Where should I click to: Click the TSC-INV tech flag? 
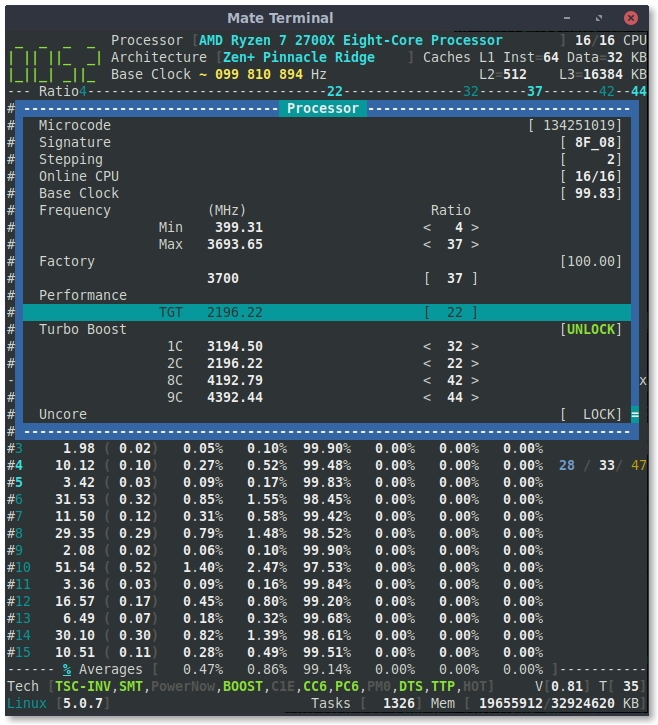tap(83, 686)
